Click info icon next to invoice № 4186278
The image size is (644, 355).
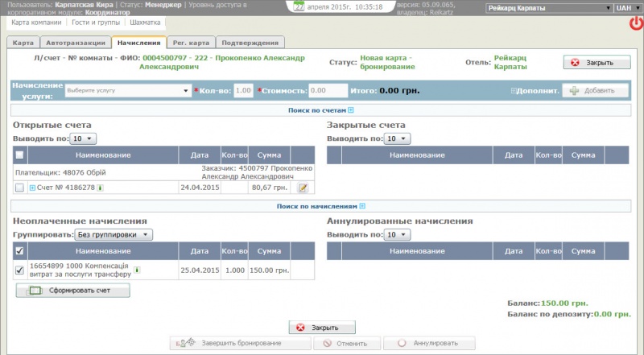pyautogui.click(x=100, y=188)
